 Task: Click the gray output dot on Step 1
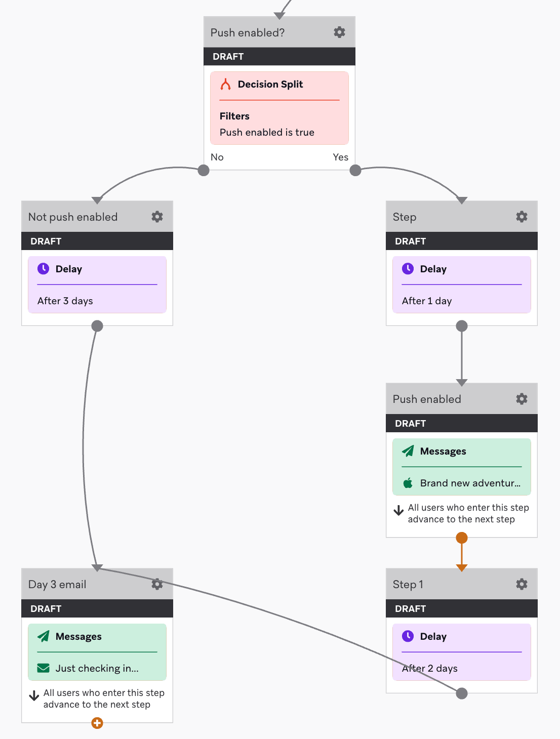tap(462, 693)
